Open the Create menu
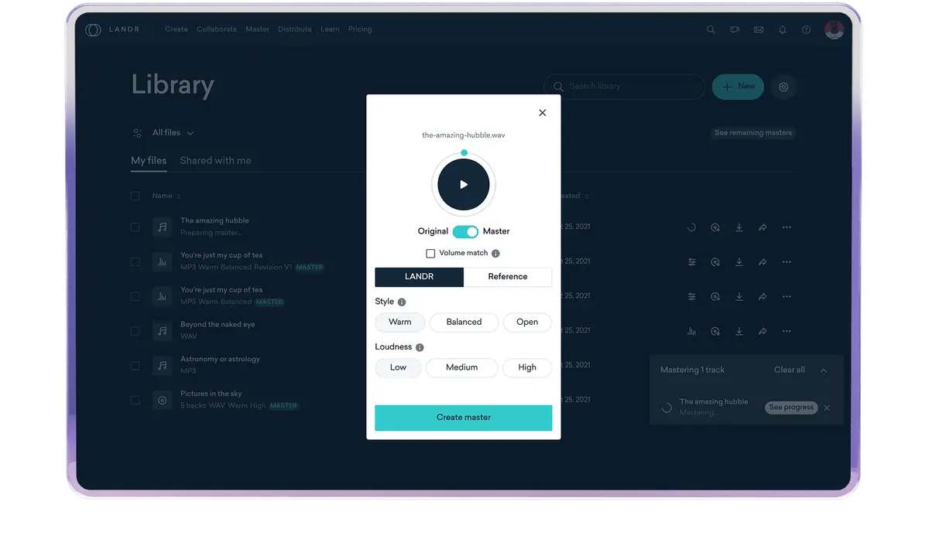 coord(177,29)
